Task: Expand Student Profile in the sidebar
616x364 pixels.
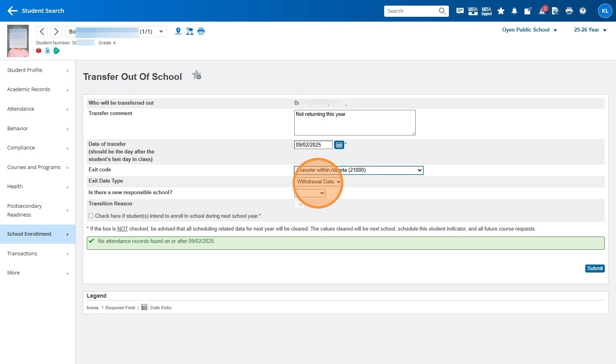Action: pyautogui.click(x=38, y=70)
